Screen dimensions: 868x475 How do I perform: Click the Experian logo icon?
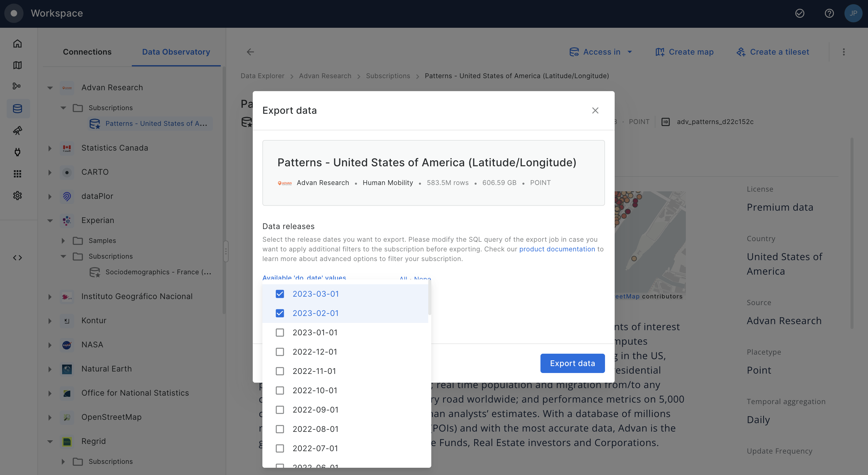click(67, 221)
